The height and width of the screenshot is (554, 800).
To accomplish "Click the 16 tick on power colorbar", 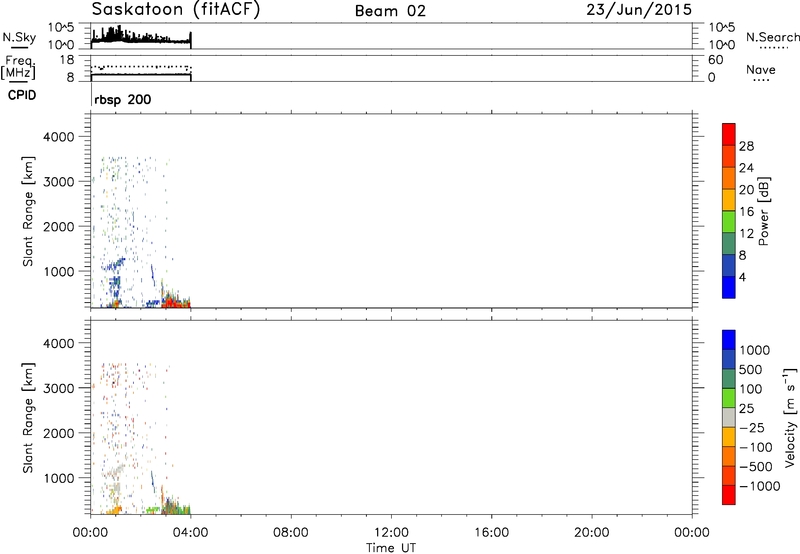I will (746, 212).
